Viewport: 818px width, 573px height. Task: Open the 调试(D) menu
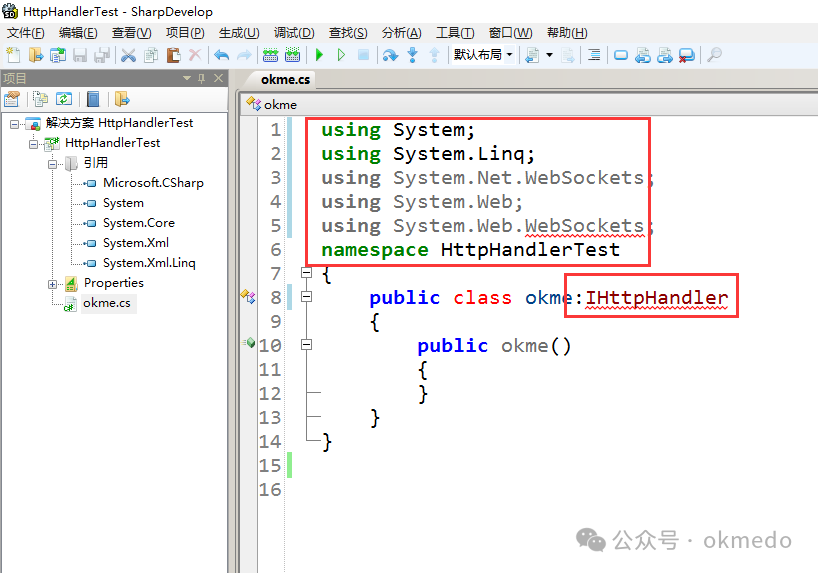click(294, 33)
